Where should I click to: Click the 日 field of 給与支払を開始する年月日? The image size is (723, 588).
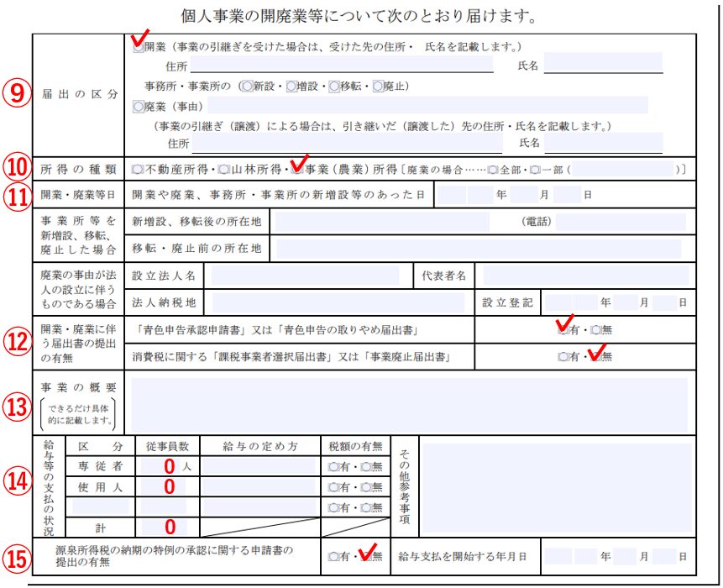pos(664,557)
